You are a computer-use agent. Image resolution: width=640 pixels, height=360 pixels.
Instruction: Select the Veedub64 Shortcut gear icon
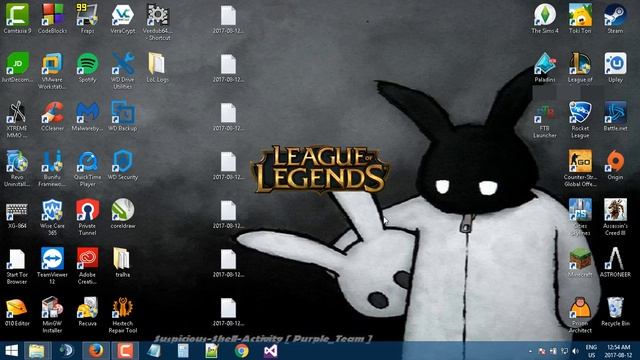(158, 22)
